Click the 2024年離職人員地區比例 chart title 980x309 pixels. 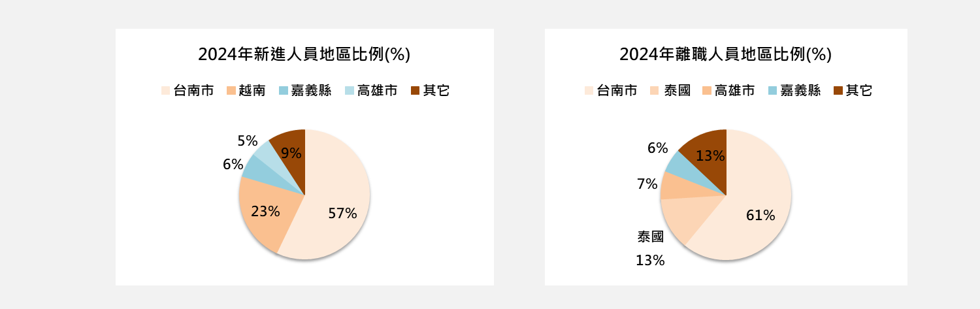725,54
